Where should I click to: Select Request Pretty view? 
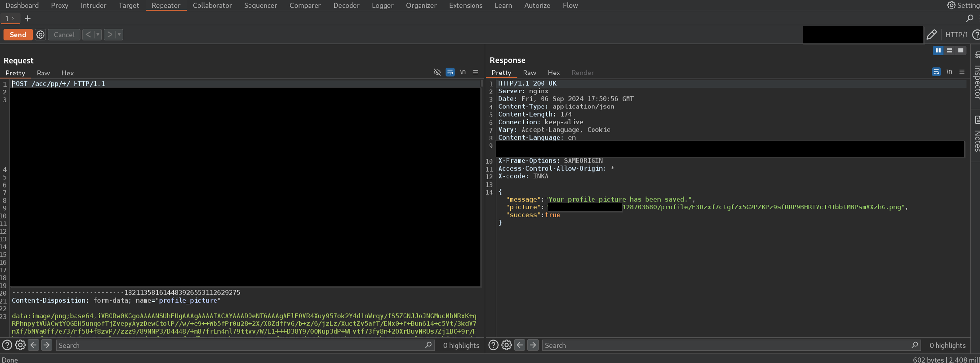coord(15,73)
